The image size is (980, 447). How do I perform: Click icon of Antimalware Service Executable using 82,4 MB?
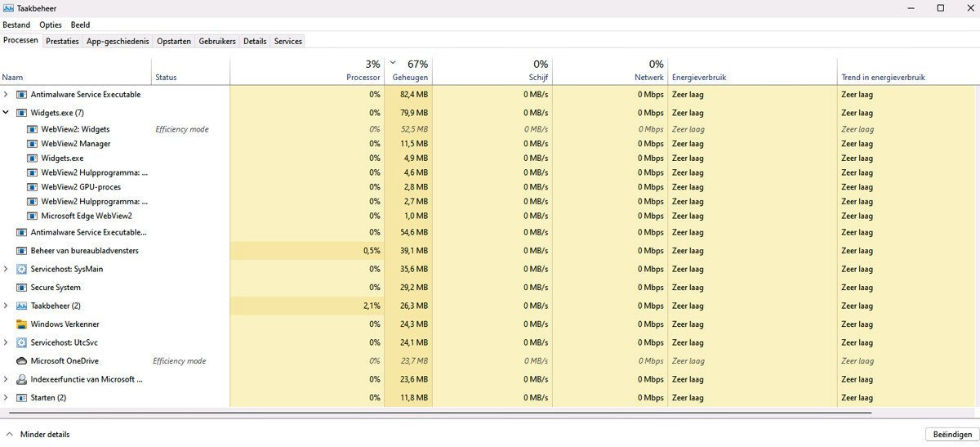pos(21,95)
